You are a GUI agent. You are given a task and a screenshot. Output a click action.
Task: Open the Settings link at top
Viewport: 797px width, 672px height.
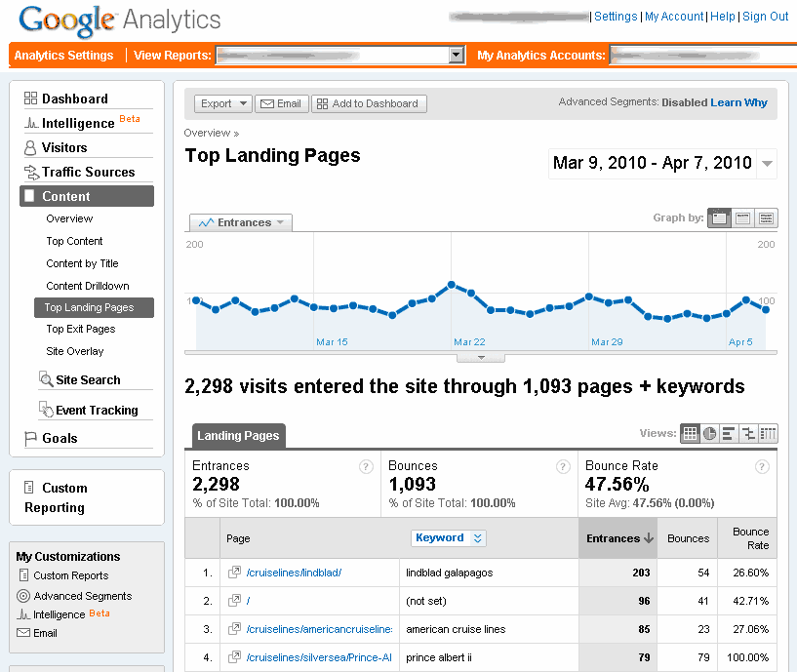coord(616,17)
